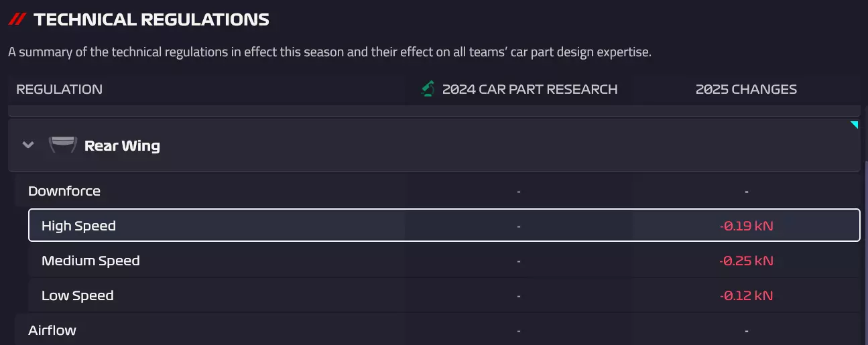Click the -0.12 kN Low Speed value

[x=746, y=295]
